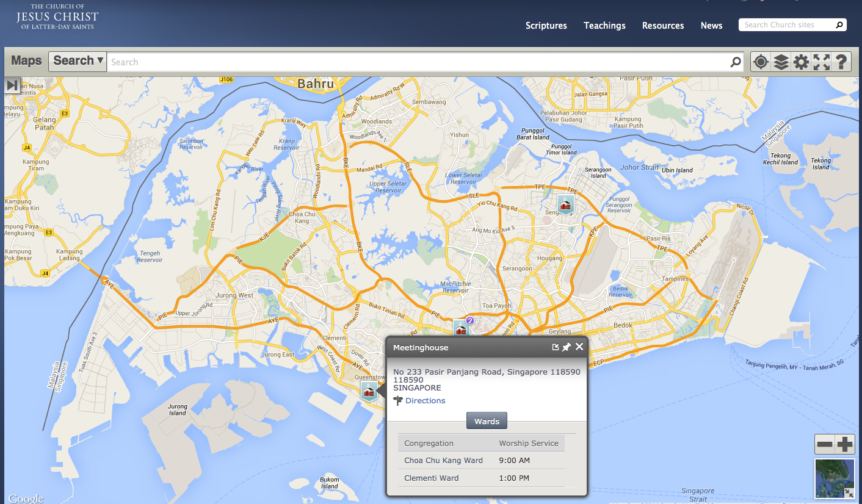Viewport: 862px width, 504px height.
Task: Pop out the Meetinghouse info window
Action: coord(556,347)
